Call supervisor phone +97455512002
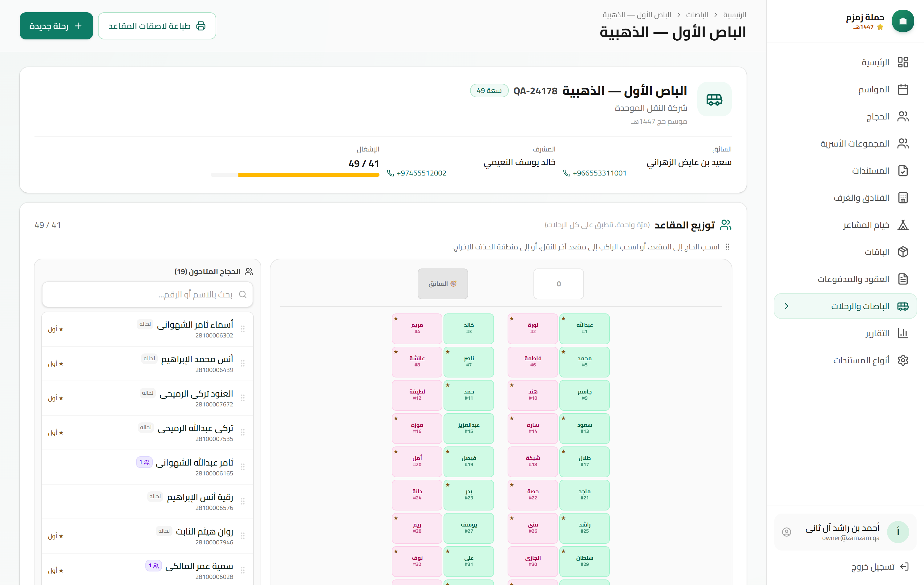The height and width of the screenshot is (585, 924). click(416, 173)
